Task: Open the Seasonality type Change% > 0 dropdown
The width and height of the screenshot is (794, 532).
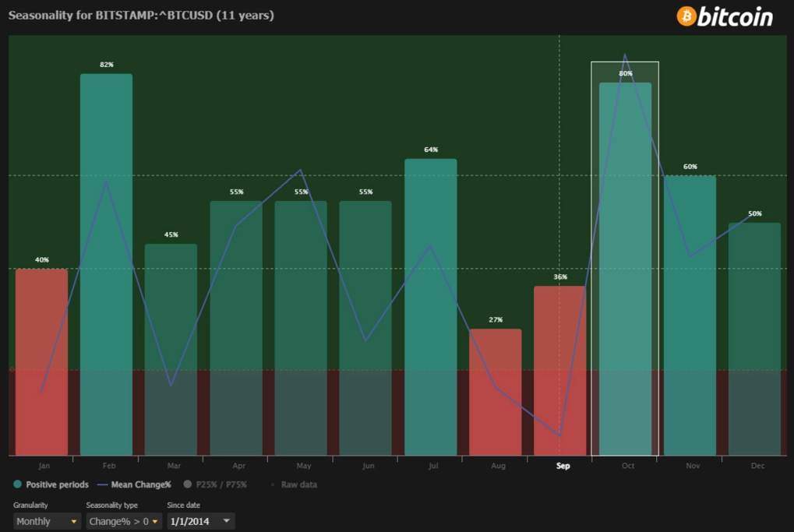Action: pyautogui.click(x=124, y=521)
